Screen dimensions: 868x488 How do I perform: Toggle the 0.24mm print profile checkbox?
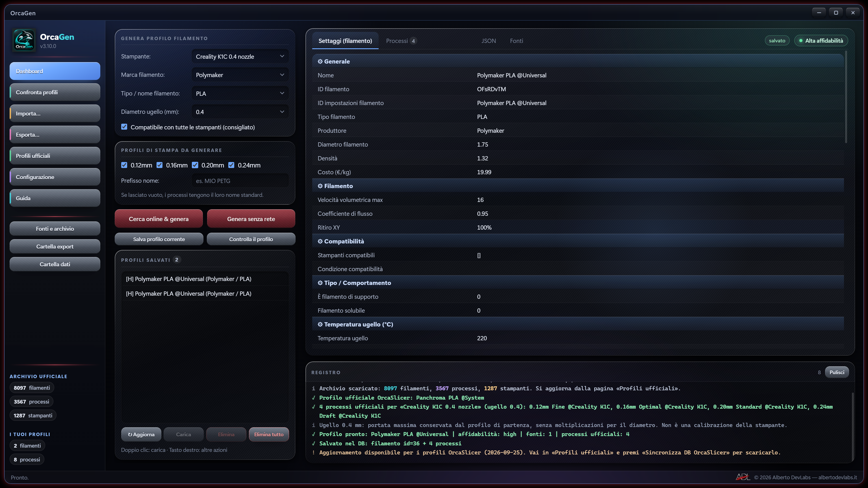click(231, 165)
